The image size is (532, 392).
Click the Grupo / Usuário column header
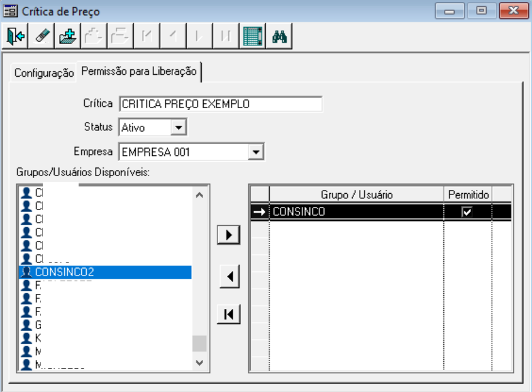pos(357,194)
